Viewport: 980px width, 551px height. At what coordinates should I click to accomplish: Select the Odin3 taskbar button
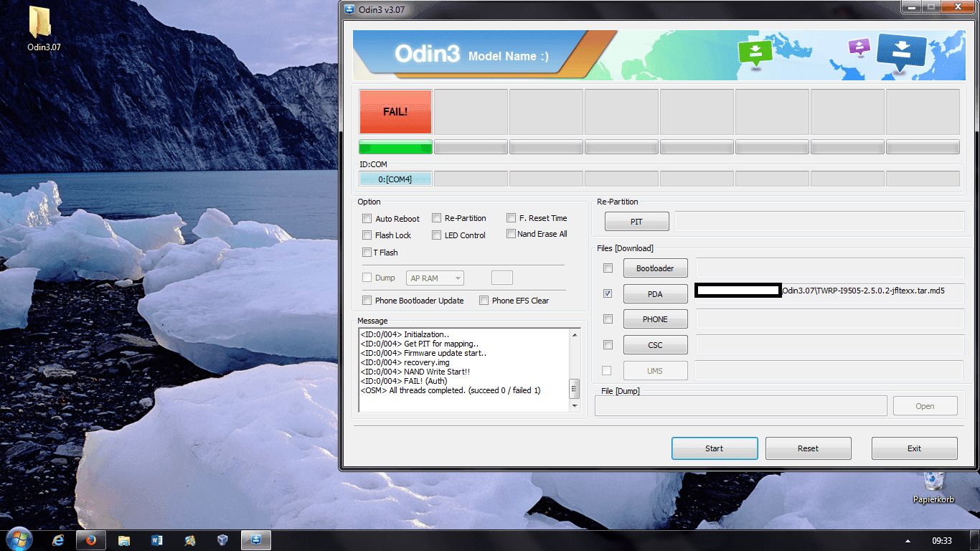coord(256,540)
